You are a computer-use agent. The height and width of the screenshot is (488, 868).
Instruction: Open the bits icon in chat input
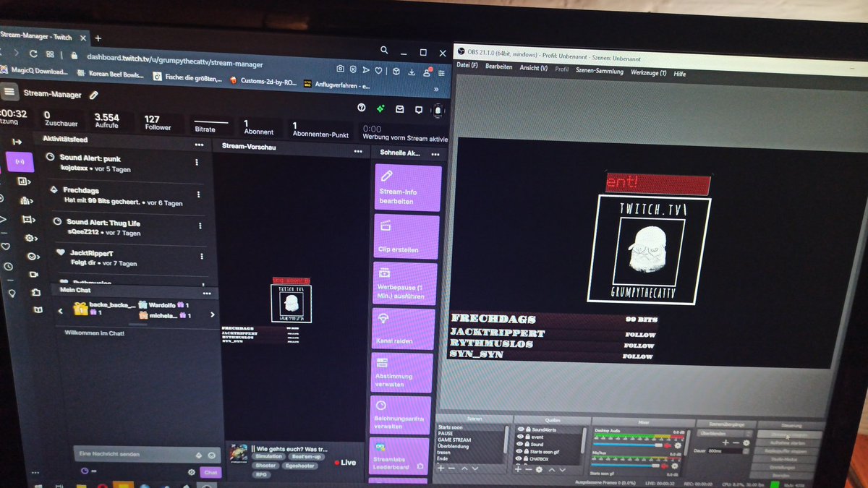coord(199,455)
